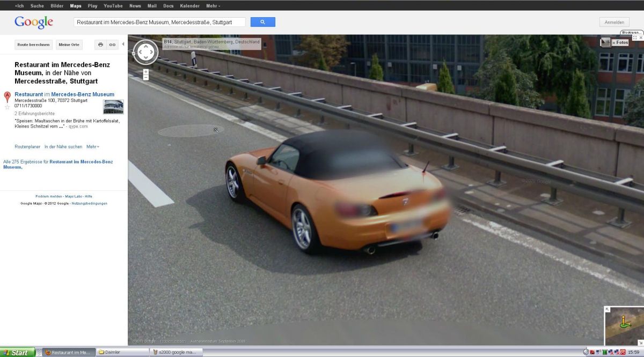Click the red map marker pin A
This screenshot has height=357, width=644.
[7, 96]
